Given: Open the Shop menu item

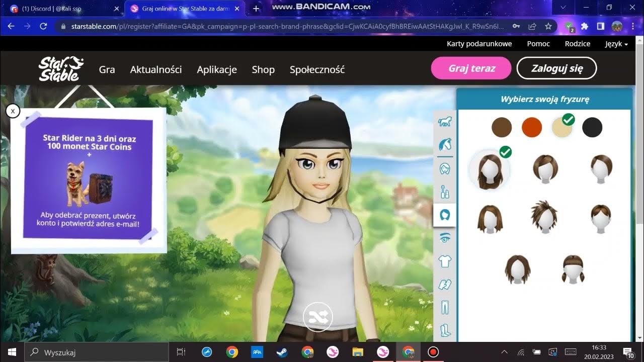Looking at the screenshot, I should 263,70.
